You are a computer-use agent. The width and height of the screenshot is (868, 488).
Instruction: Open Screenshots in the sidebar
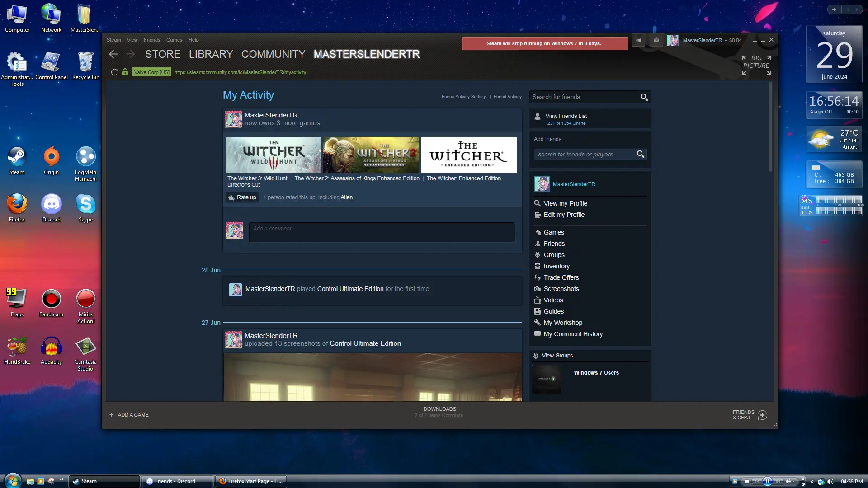point(561,289)
